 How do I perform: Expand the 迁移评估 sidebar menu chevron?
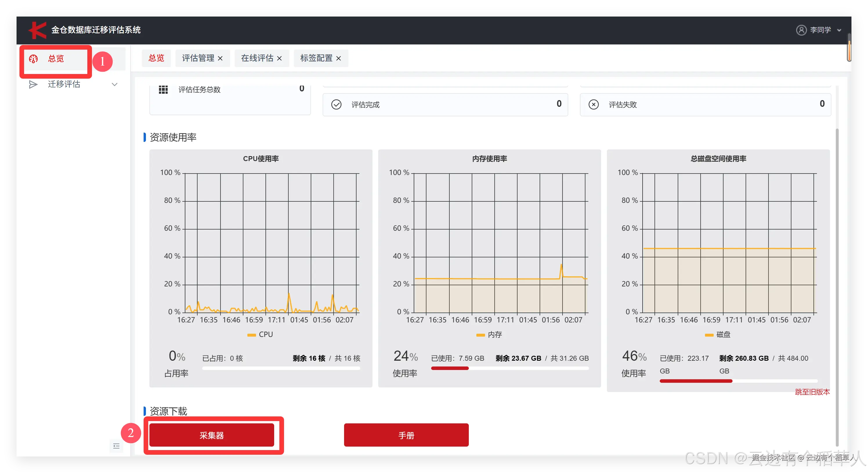point(115,84)
